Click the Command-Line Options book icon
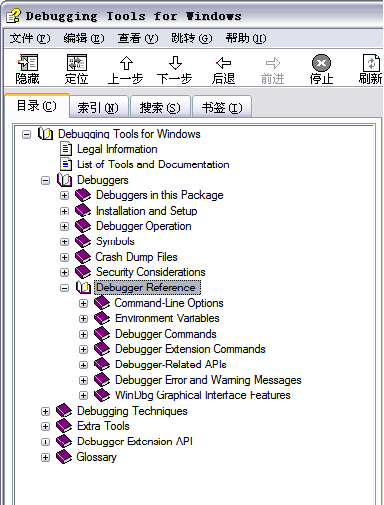Viewport: 384px width, 505px height. (x=102, y=303)
